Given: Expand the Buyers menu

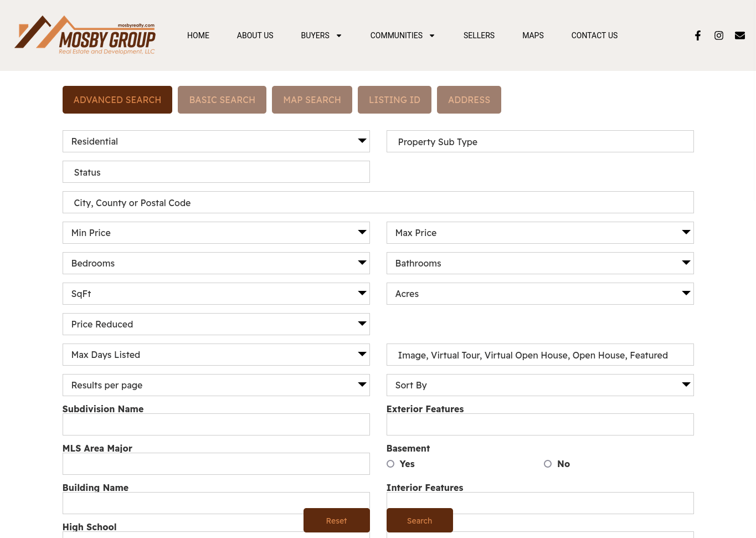Looking at the screenshot, I should click(321, 35).
